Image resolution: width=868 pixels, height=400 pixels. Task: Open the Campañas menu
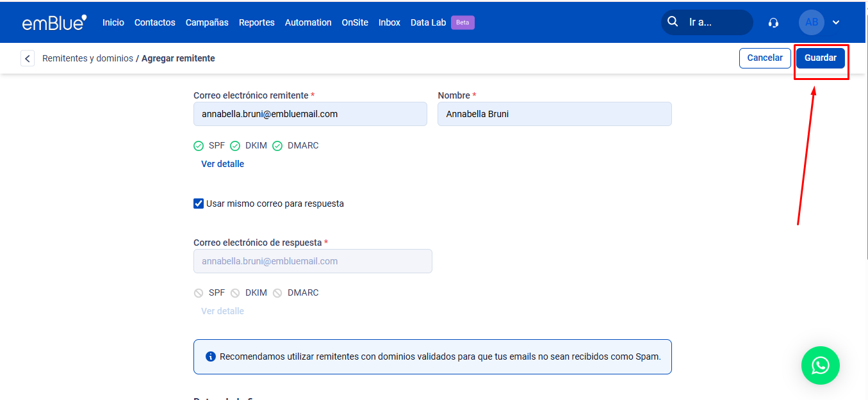point(207,22)
